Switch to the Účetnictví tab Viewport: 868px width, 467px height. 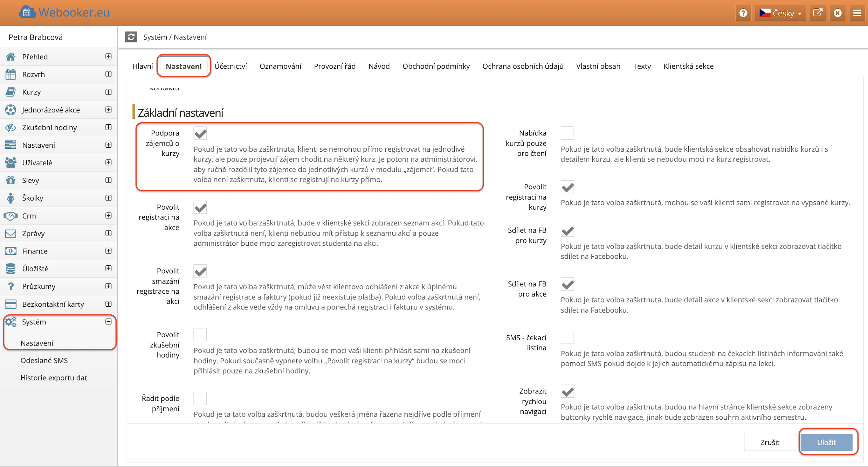coord(230,66)
